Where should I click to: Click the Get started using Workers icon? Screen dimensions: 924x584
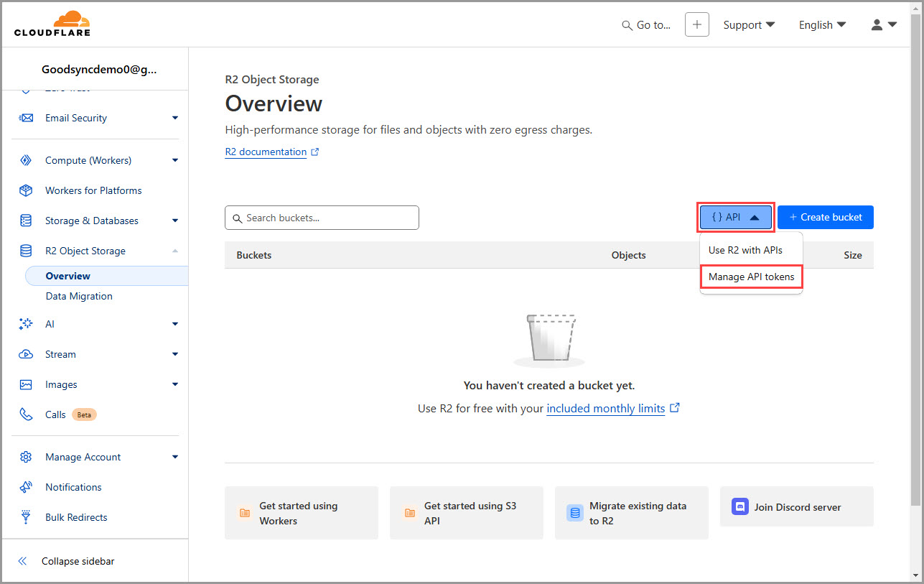point(245,513)
